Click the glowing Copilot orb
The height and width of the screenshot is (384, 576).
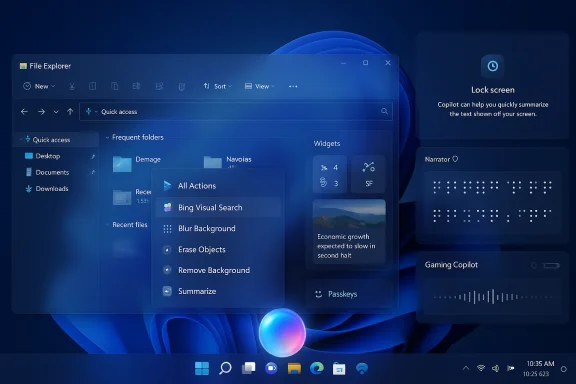point(282,333)
